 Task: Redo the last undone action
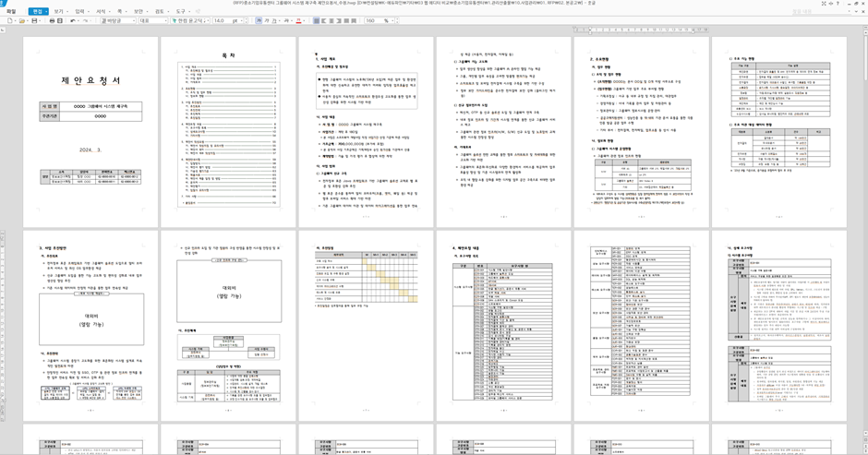pyautogui.click(x=85, y=20)
